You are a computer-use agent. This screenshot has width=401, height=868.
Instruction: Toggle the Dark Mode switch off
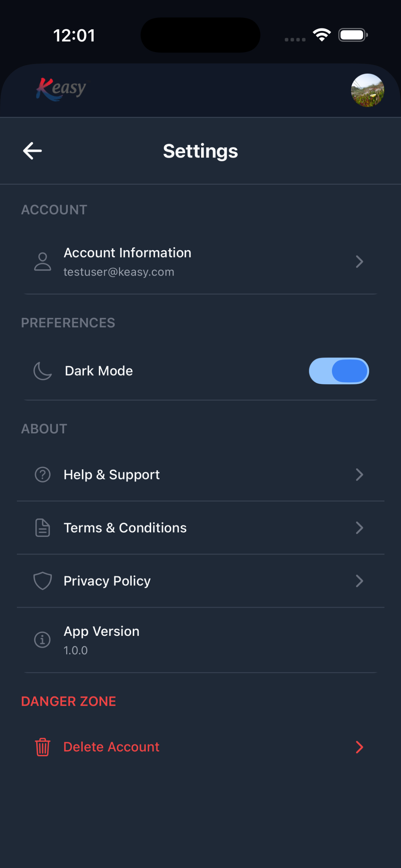[339, 371]
